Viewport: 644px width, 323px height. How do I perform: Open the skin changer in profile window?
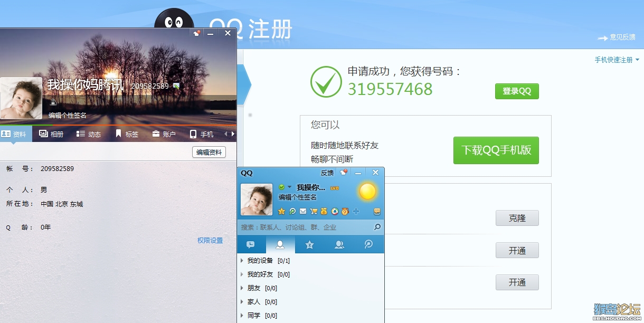pos(196,33)
